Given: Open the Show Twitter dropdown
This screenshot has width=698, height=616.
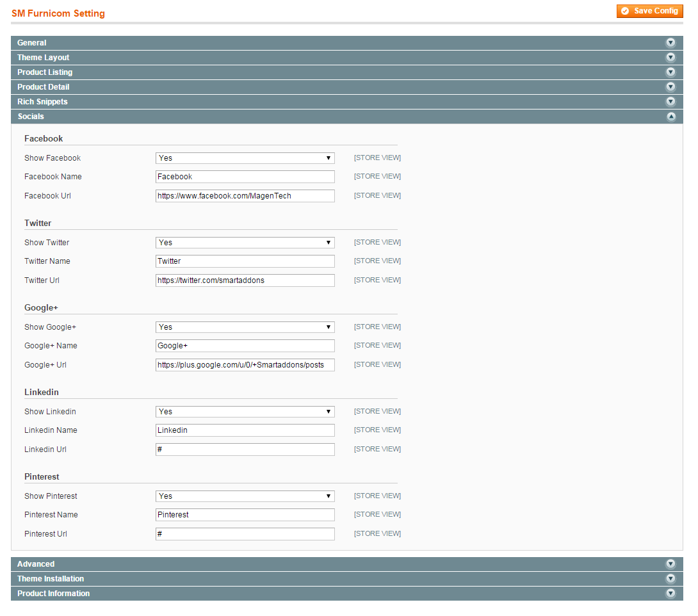Looking at the screenshot, I should pyautogui.click(x=245, y=243).
